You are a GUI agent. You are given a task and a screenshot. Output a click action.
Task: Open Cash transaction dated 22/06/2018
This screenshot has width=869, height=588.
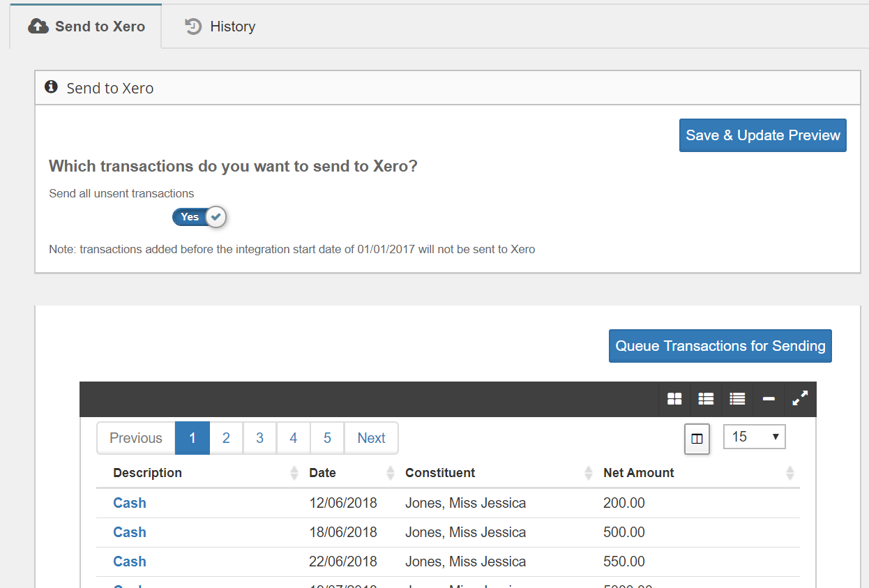click(130, 561)
